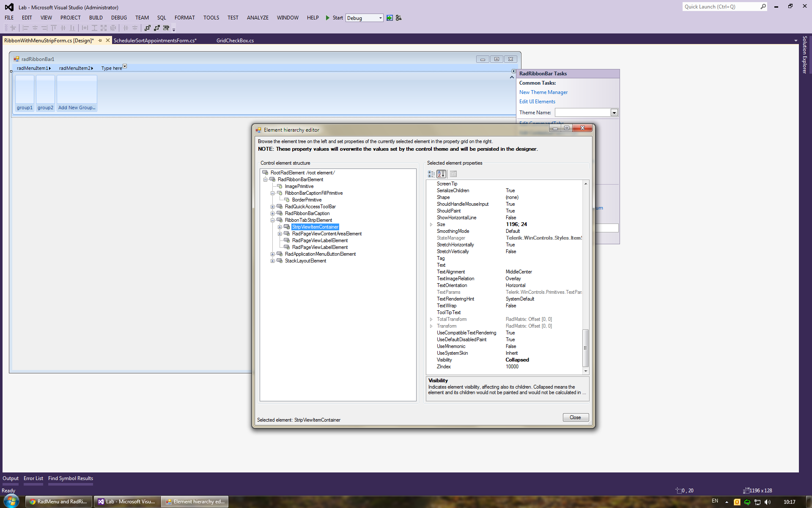Switch to the GridCheckBox.cs tab
Viewport: 812px width, 508px height.
[235, 41]
